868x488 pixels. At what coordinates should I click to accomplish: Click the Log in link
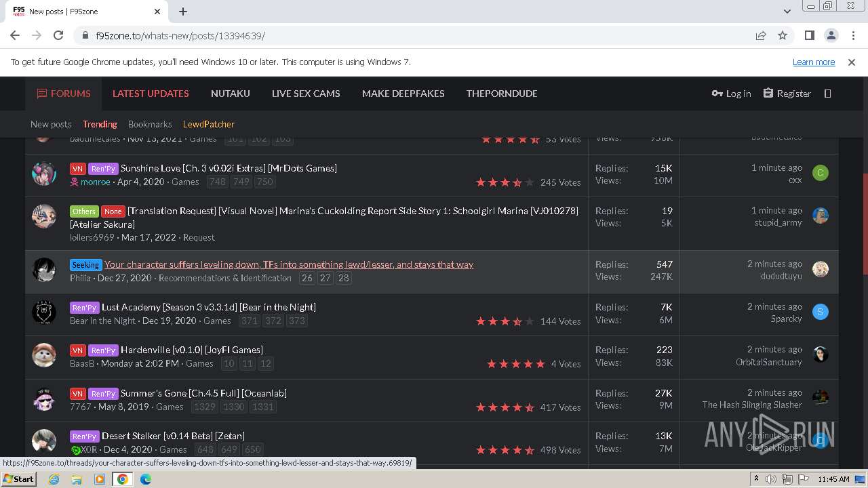pos(731,94)
